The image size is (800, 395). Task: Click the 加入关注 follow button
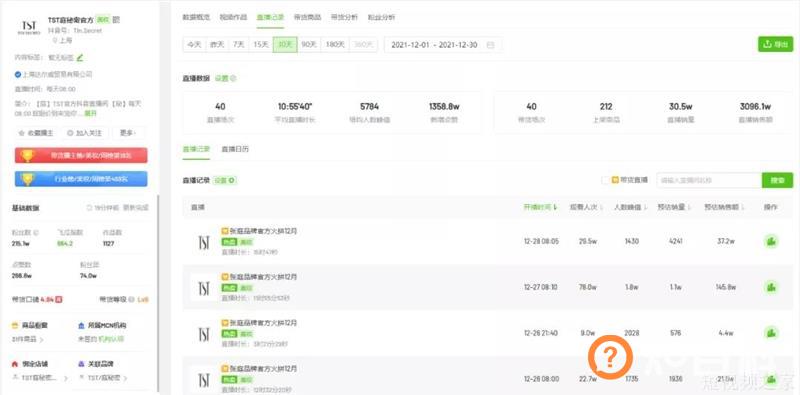coord(85,133)
